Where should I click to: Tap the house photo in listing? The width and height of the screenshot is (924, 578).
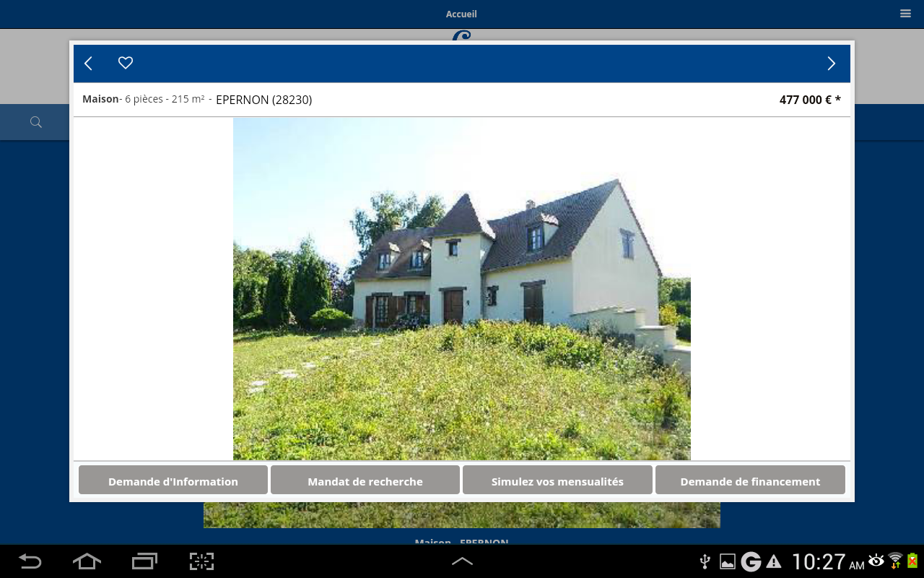pyautogui.click(x=462, y=289)
